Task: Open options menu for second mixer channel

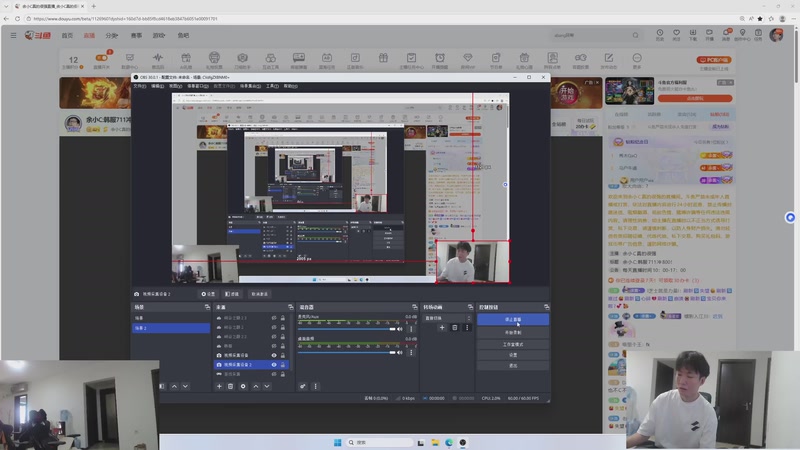Action: pos(409,351)
